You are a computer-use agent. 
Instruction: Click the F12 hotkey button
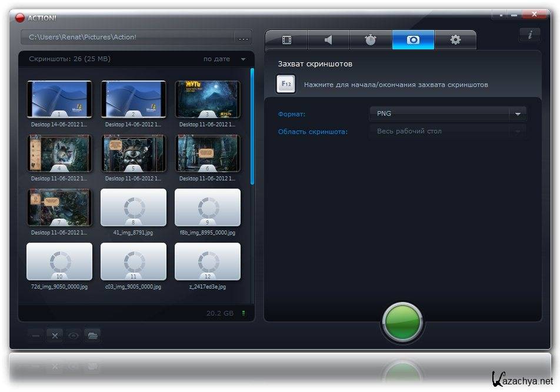286,85
